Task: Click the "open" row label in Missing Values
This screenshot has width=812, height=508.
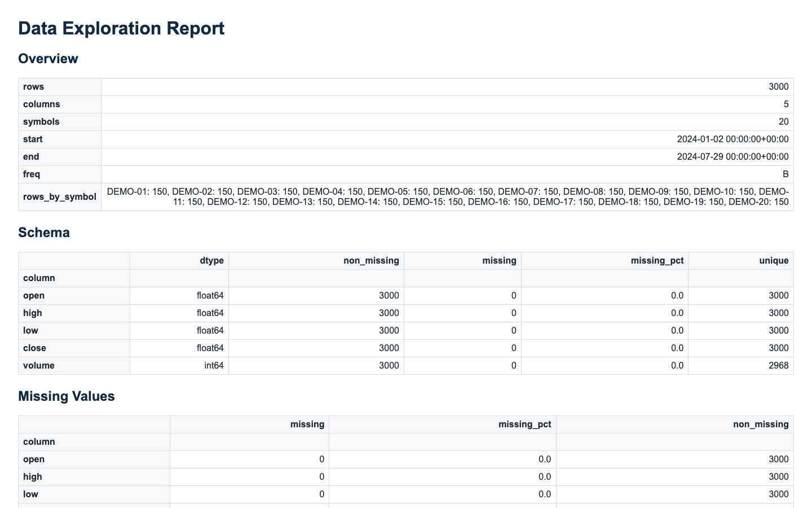Action: [34, 459]
